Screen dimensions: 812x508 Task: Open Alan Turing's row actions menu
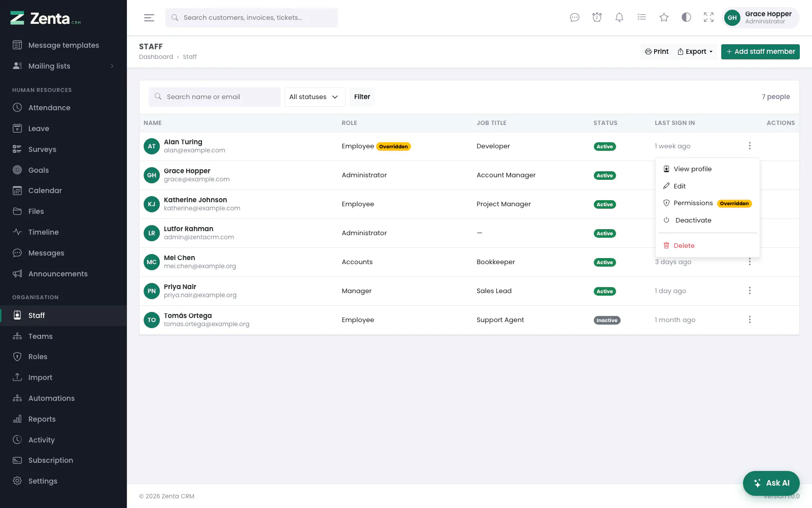(x=750, y=146)
